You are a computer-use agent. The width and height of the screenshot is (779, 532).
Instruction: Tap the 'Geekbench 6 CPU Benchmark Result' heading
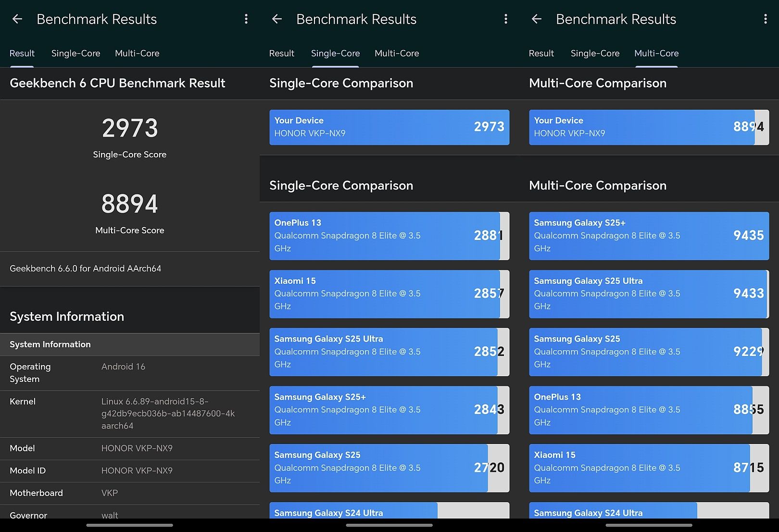[117, 83]
